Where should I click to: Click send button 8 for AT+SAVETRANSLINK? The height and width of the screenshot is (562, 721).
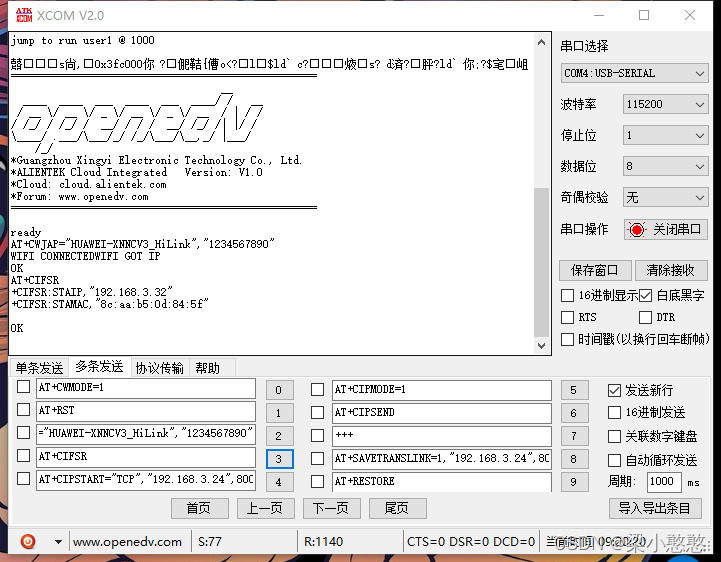tap(574, 459)
